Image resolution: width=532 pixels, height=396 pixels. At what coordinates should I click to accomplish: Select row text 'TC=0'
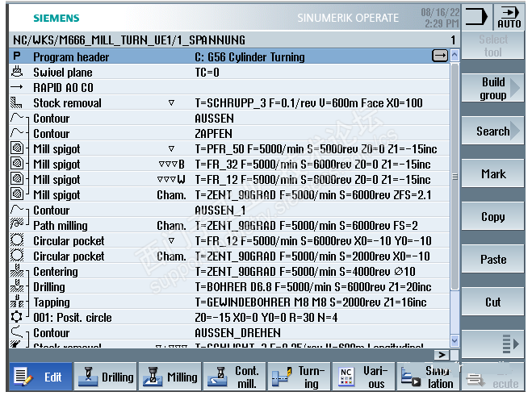(x=207, y=72)
